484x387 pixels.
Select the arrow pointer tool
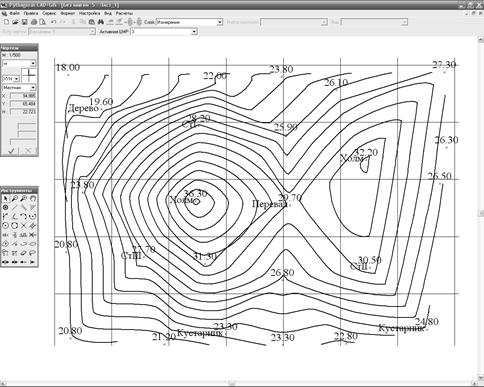click(x=5, y=198)
